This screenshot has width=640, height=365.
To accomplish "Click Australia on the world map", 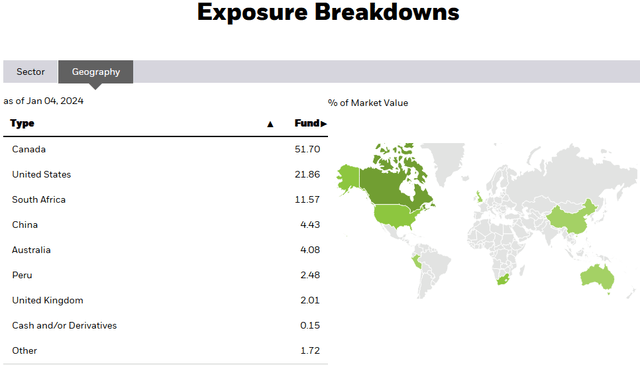I will click(x=597, y=277).
